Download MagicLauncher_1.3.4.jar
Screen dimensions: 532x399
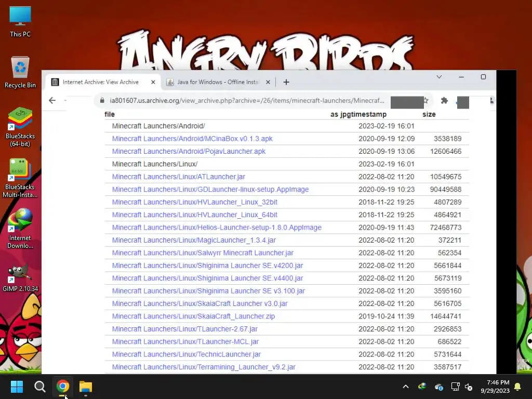click(x=194, y=240)
